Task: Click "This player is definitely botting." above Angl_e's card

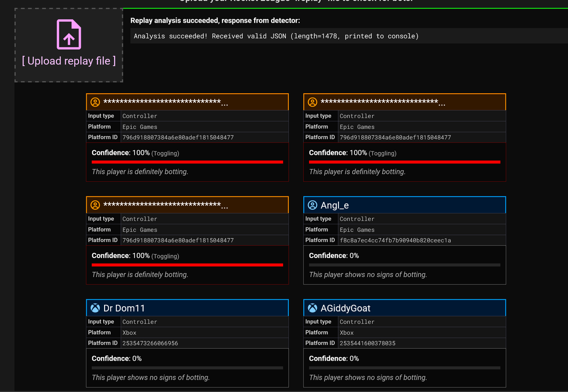Action: 357,172
